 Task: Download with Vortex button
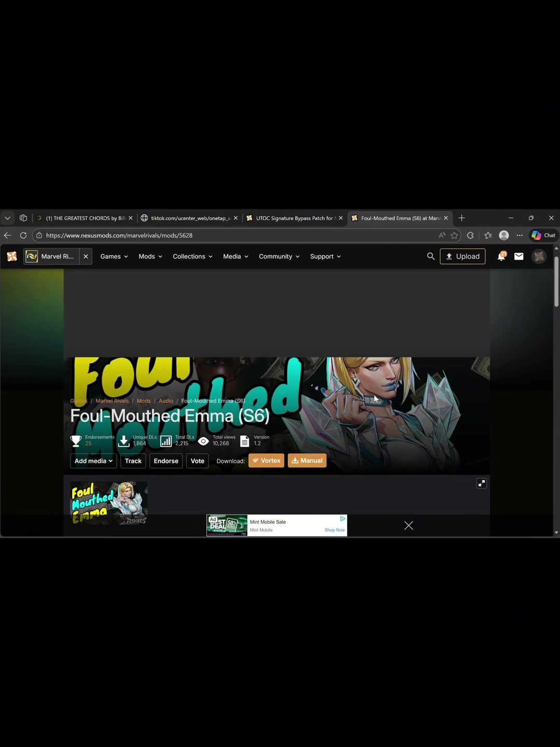click(267, 461)
